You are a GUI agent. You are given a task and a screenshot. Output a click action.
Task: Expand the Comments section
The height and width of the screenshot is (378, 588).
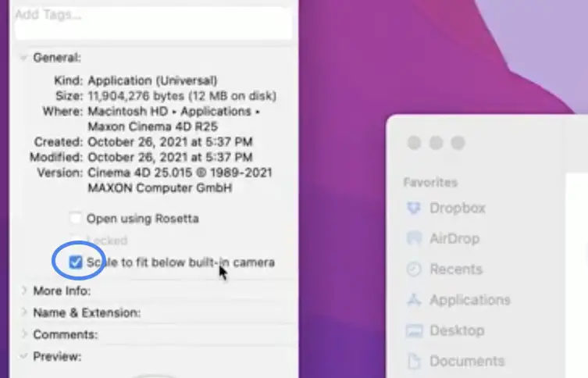[x=23, y=334]
